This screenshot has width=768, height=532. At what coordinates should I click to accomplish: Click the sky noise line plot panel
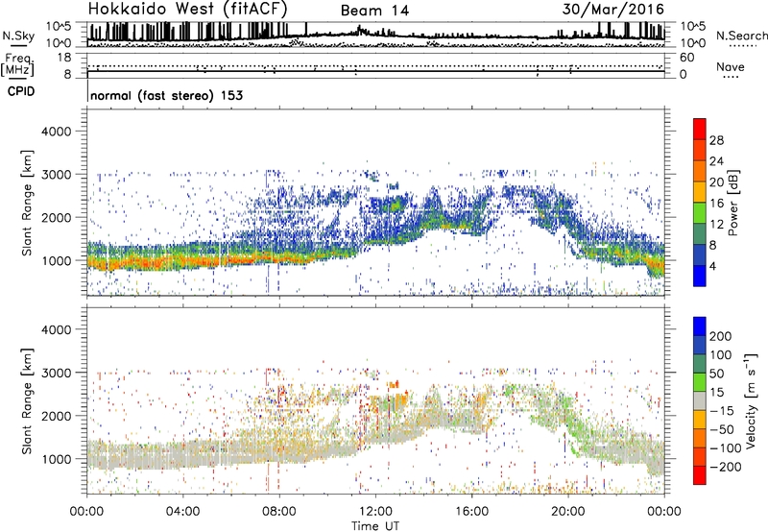(x=376, y=35)
